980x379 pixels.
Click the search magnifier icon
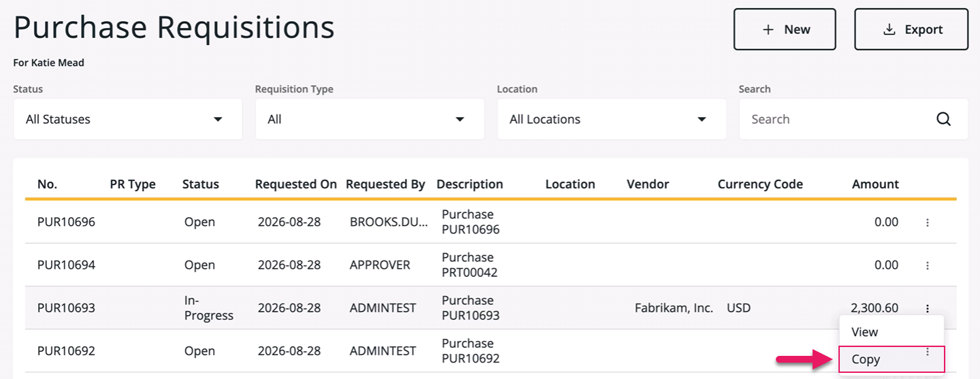943,119
